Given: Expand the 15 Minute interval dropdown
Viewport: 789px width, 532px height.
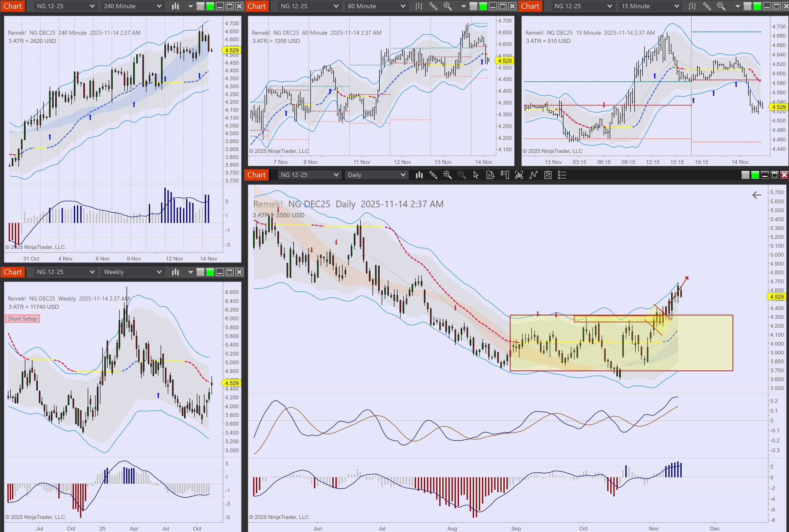Looking at the screenshot, I should pos(650,6).
